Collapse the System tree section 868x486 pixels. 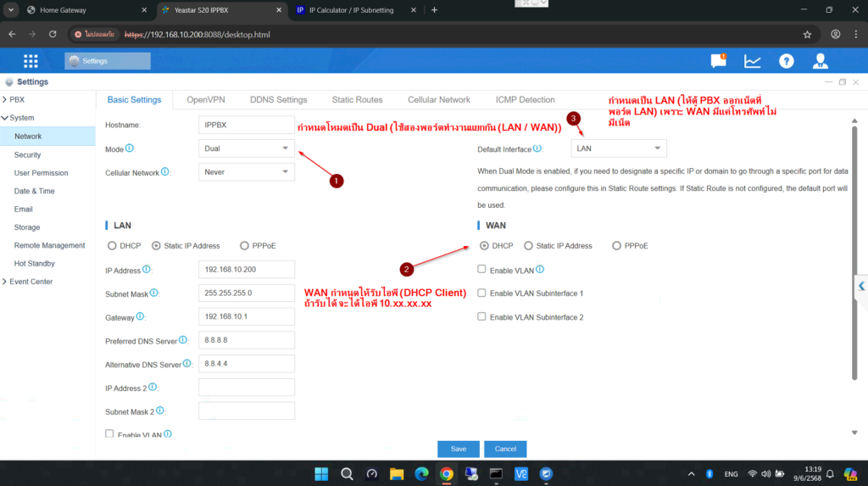point(5,118)
